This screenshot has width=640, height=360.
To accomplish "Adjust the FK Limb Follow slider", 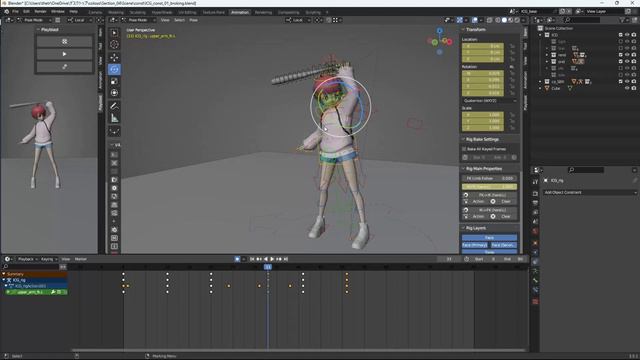I will click(x=489, y=178).
